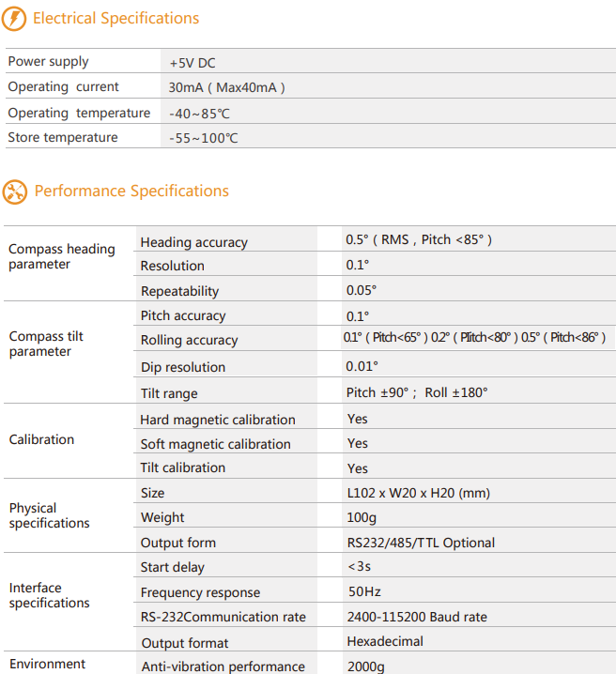Click the 'Repeatability' row label

point(179,291)
